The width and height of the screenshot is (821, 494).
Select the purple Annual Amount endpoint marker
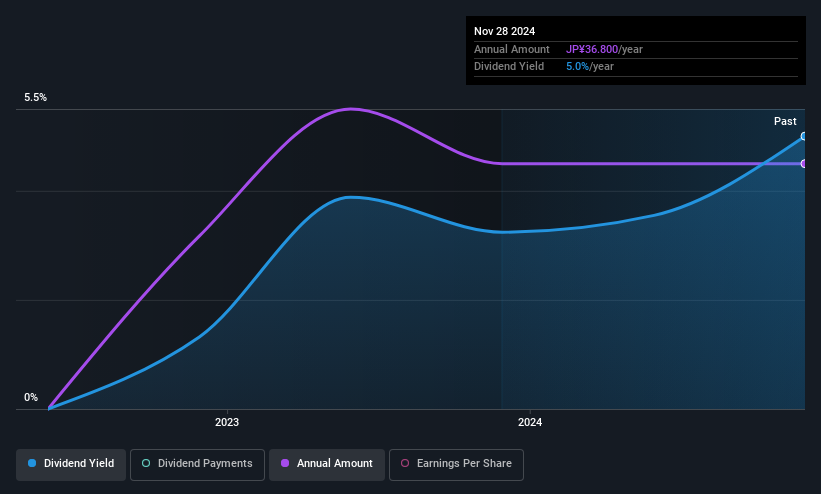804,164
